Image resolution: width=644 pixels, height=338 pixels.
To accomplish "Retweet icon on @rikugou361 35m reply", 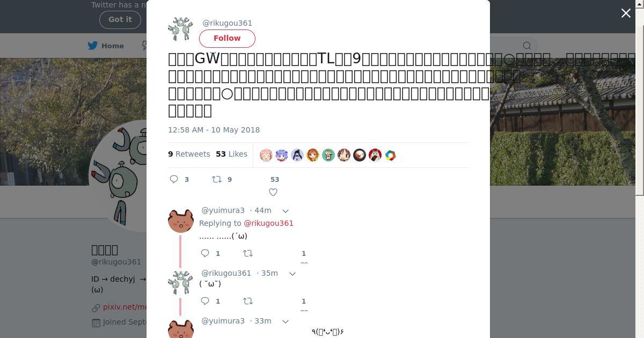I will point(248,301).
